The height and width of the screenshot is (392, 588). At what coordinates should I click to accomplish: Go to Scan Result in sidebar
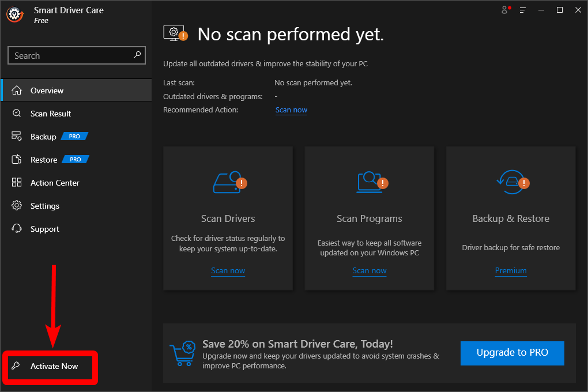tap(77, 114)
